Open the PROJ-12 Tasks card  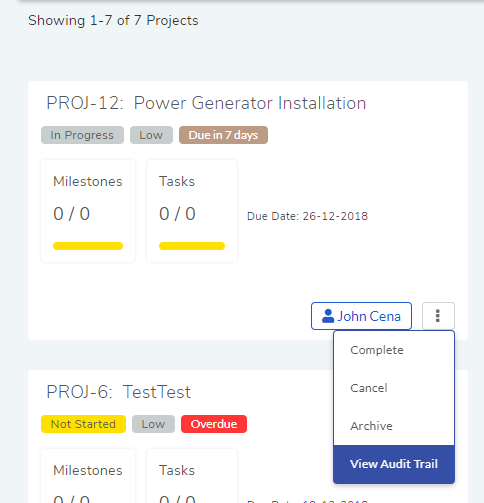click(x=192, y=211)
